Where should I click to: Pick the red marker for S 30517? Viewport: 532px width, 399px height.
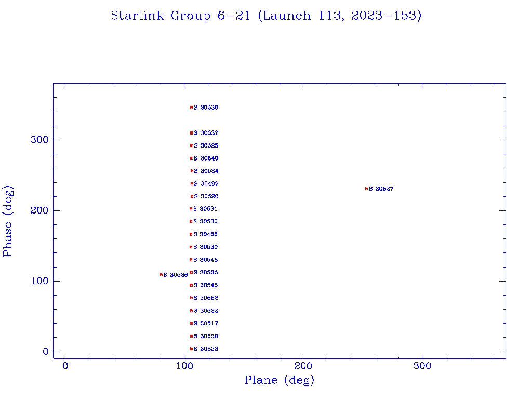click(x=191, y=323)
